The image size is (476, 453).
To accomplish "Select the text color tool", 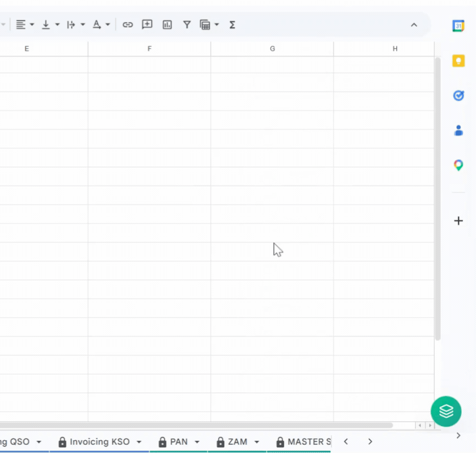I will click(97, 25).
